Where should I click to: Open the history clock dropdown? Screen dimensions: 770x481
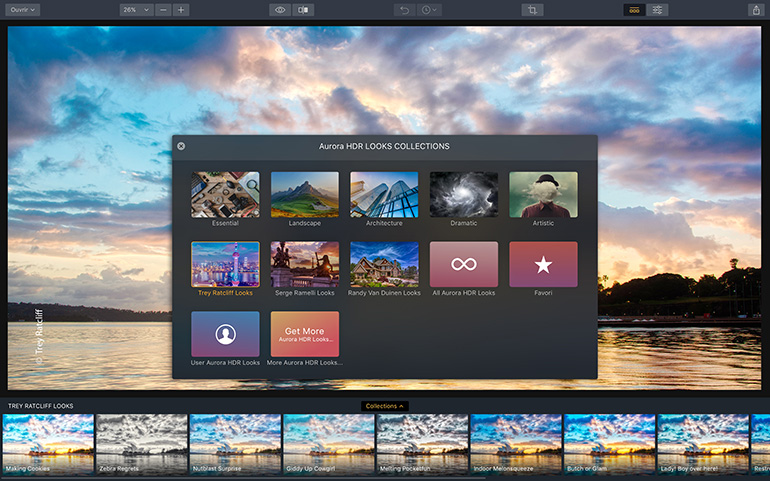[429, 9]
